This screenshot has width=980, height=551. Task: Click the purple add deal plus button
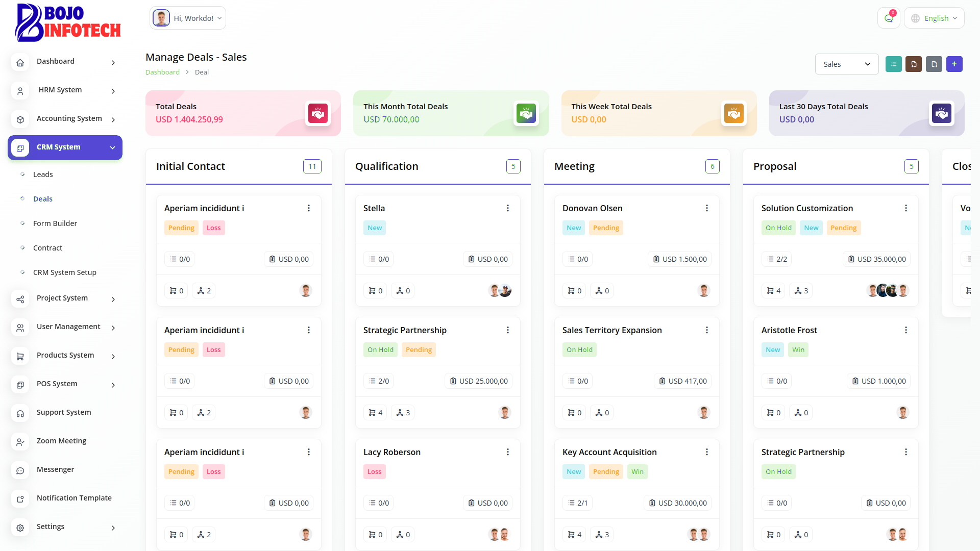954,64
